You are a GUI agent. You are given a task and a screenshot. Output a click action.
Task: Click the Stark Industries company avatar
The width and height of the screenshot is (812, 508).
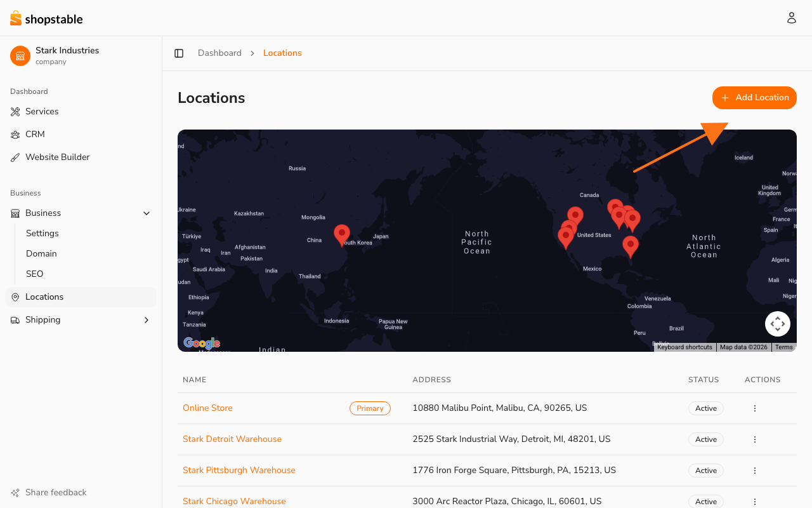20,56
